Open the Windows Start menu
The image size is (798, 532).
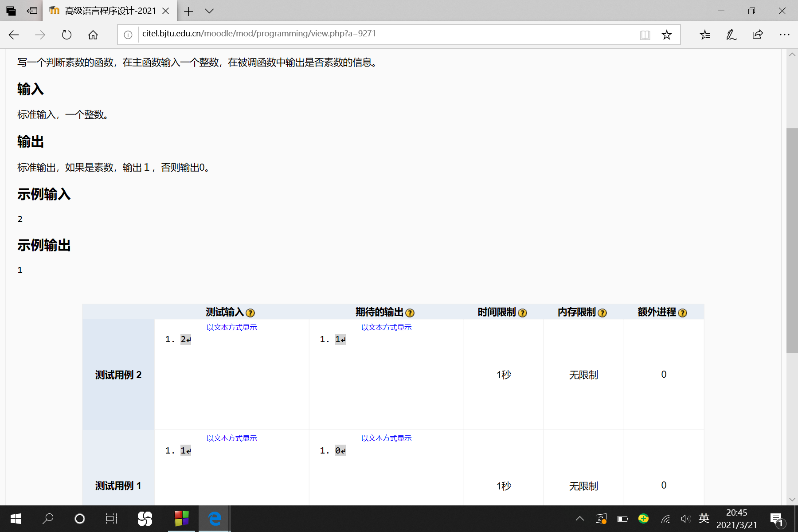tap(16, 519)
